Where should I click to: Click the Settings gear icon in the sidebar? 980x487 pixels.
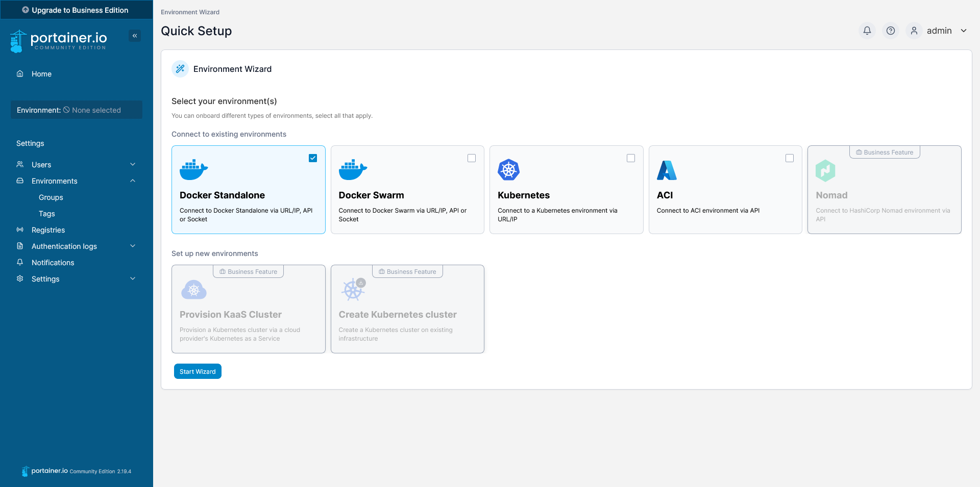tap(20, 278)
